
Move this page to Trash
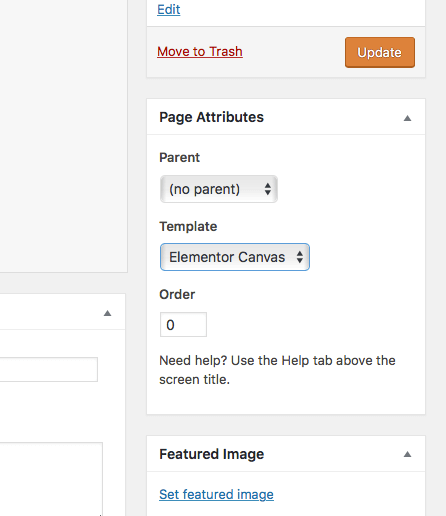[200, 52]
